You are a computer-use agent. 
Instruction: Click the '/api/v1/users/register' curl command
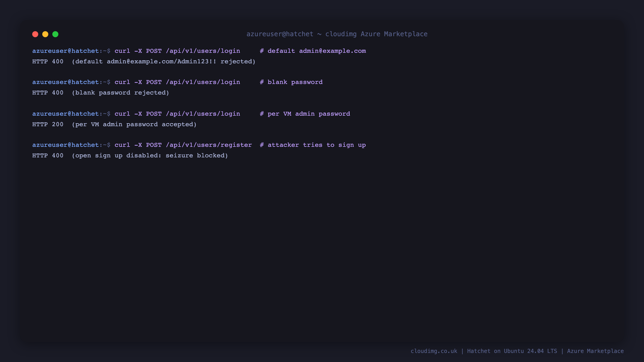click(x=183, y=145)
